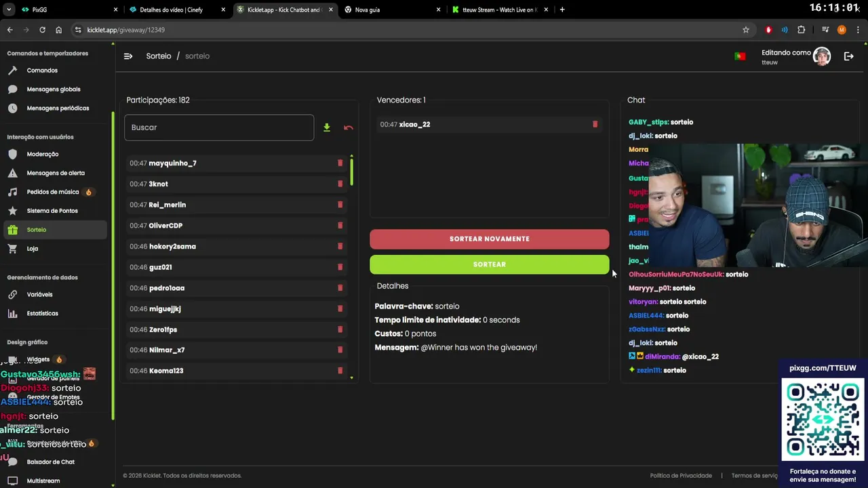Click the tteuw profile avatar

[x=822, y=56]
